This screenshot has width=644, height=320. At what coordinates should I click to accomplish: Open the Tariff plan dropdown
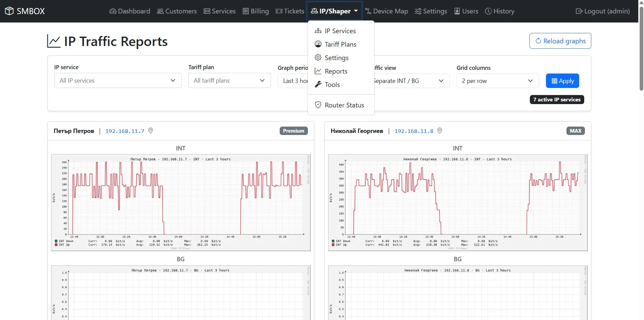click(x=229, y=81)
